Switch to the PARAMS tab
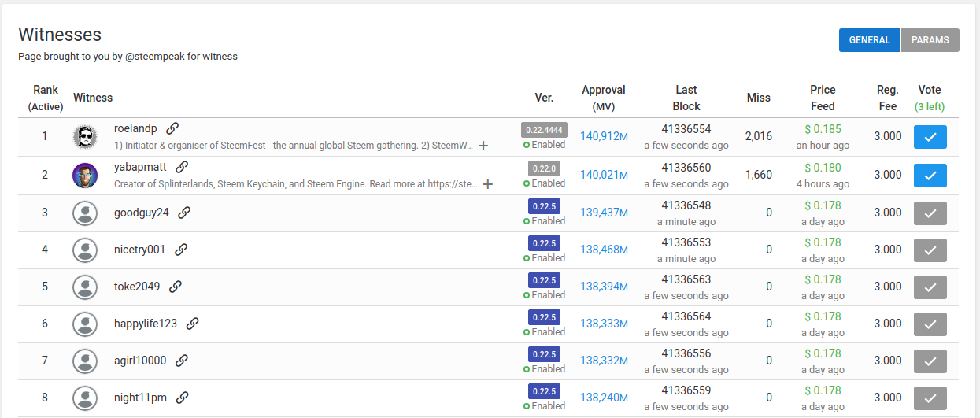The width and height of the screenshot is (980, 418). click(x=930, y=40)
